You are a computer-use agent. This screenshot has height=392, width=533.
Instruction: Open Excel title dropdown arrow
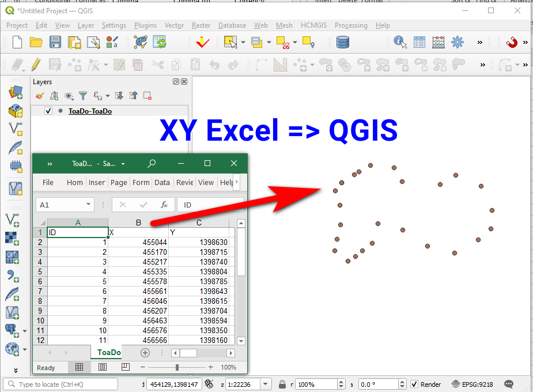point(123,164)
